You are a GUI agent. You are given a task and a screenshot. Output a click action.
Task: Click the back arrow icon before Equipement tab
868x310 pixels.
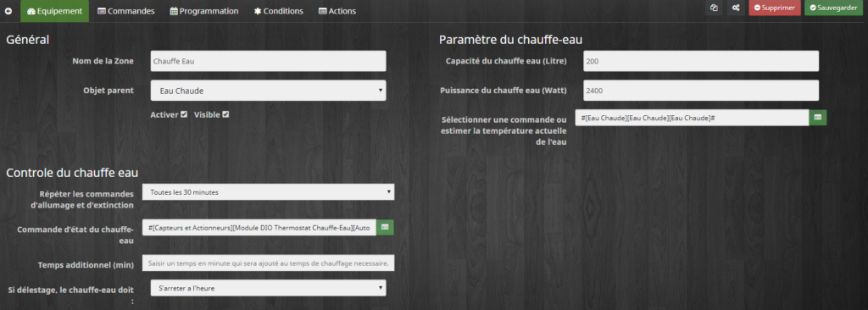pos(8,11)
